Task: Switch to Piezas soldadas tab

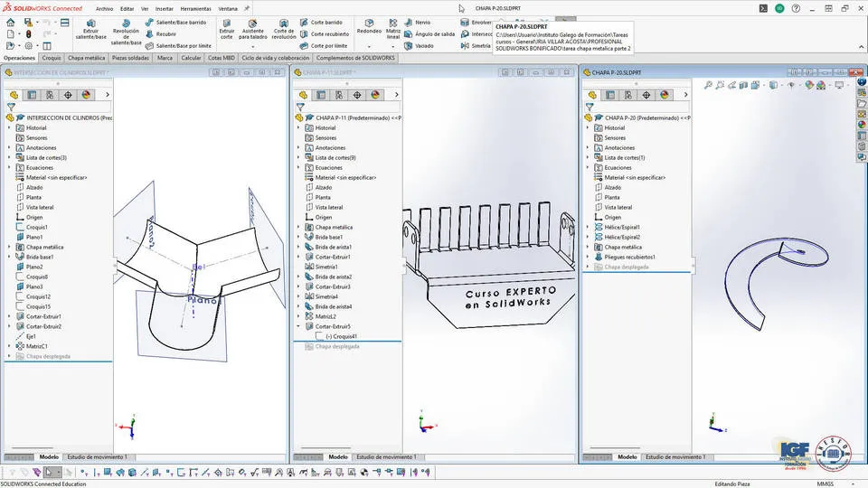Action: (x=130, y=58)
